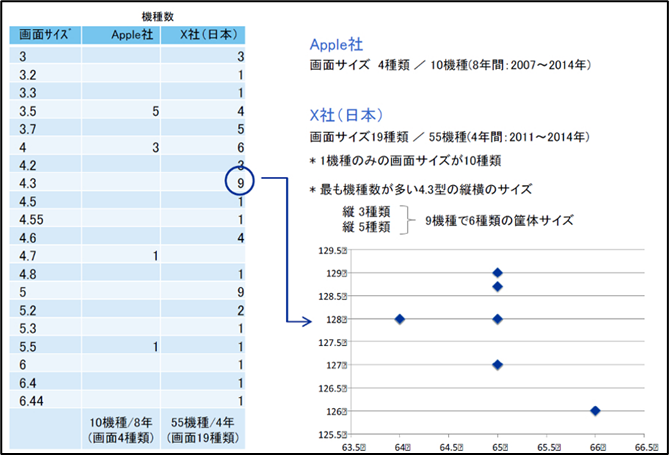Select the 10機種/8年 summary cell
The image size is (669, 455).
(x=121, y=430)
